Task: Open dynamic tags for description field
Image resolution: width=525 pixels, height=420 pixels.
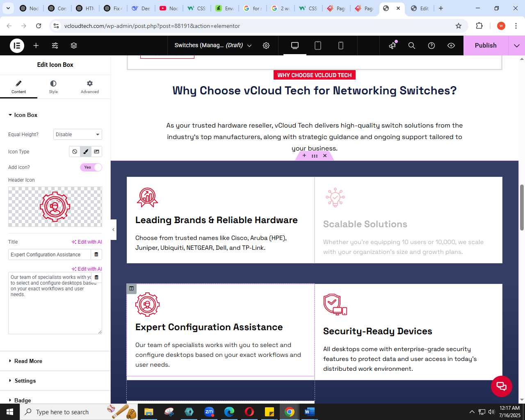Action: [97, 277]
